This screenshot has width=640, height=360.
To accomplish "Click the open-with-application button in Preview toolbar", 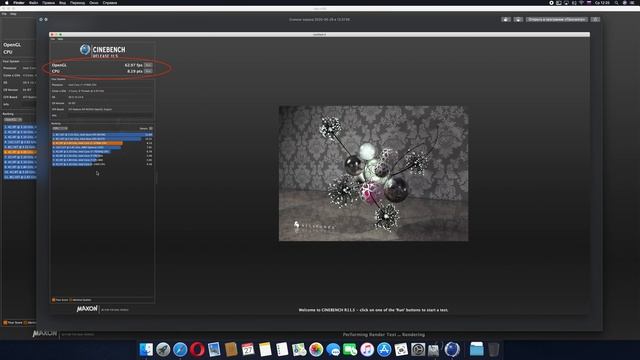I will click(x=557, y=19).
